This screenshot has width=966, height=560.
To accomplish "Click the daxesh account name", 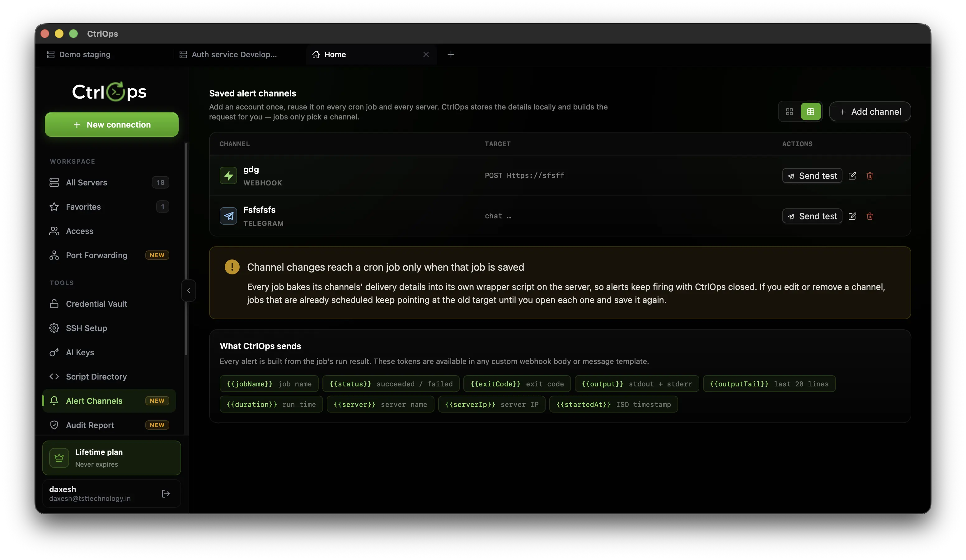I will (x=63, y=489).
